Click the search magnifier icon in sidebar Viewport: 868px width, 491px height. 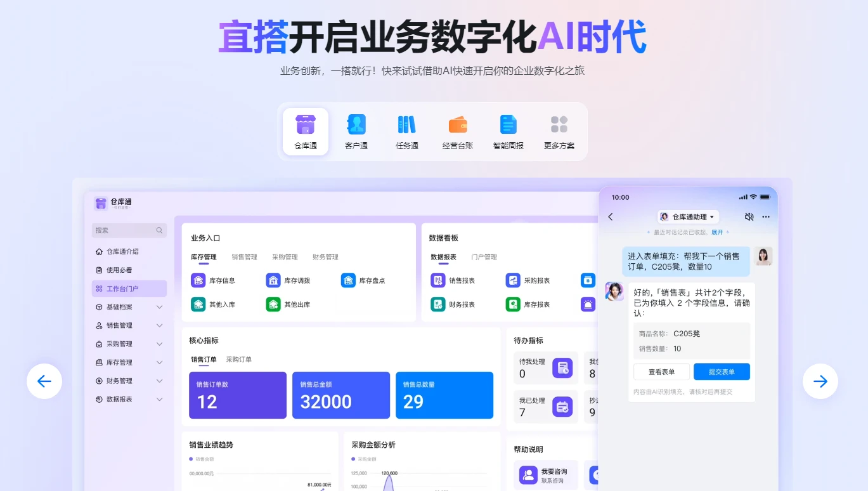point(159,230)
